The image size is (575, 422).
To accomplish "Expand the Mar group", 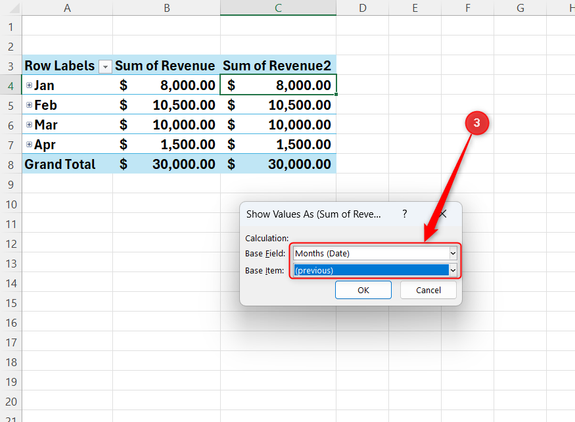I will click(29, 125).
